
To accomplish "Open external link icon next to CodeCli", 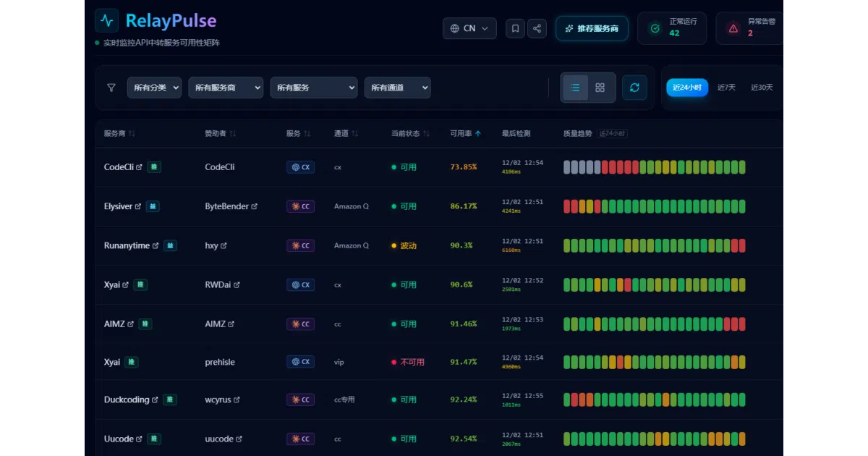I will tap(139, 167).
